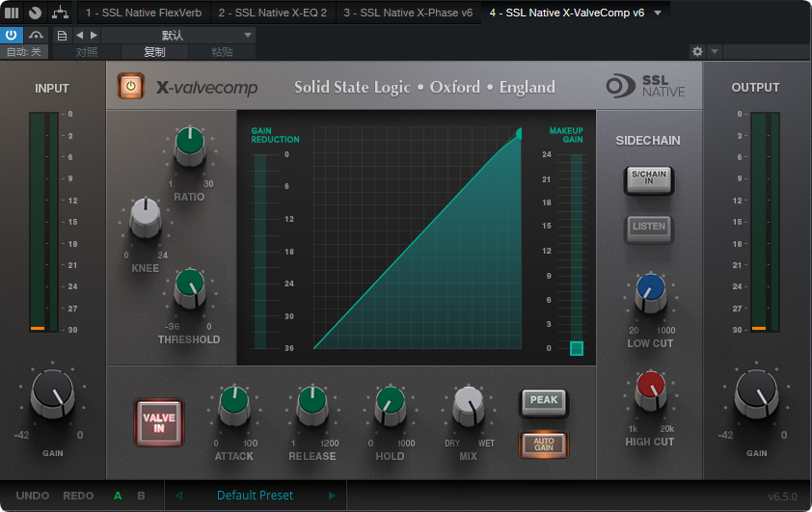Switch to 1 - SSL Native FlexVerb tab
This screenshot has width=812, height=512.
tap(144, 13)
